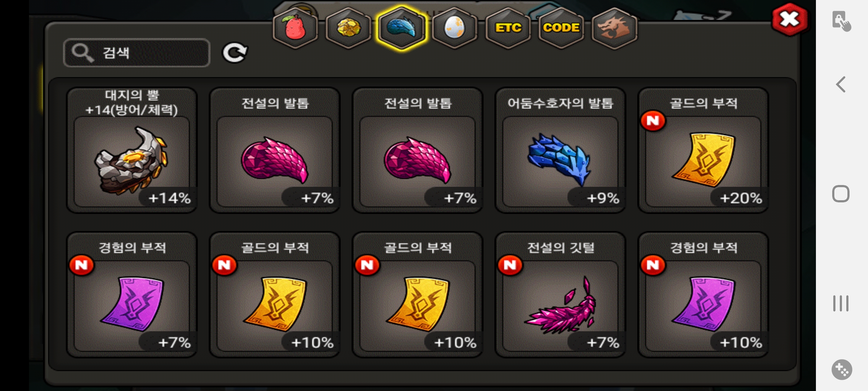Viewport: 868px width, 391px height.
Task: Choose the 전설의 깃털 pink feather item
Action: [561, 295]
